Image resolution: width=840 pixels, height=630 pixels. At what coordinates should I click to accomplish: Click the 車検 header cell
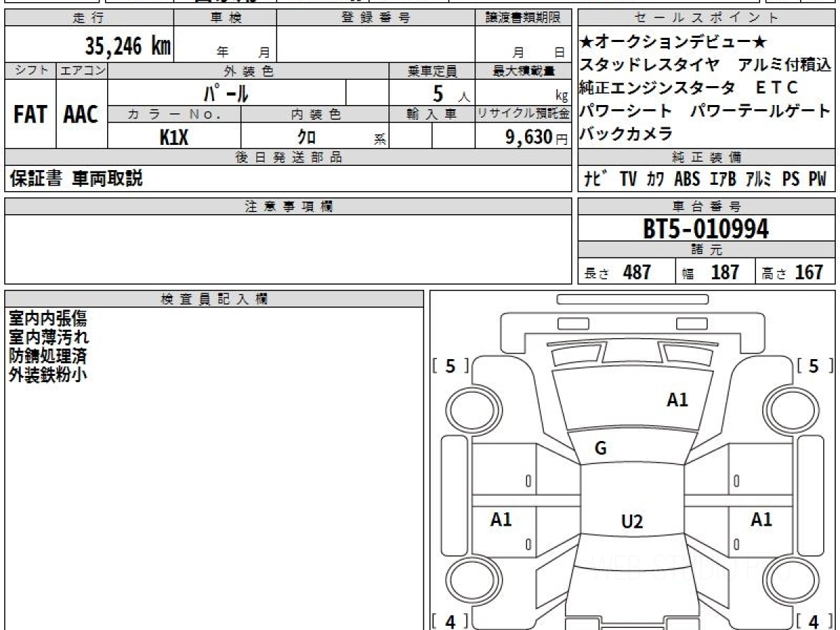click(225, 18)
